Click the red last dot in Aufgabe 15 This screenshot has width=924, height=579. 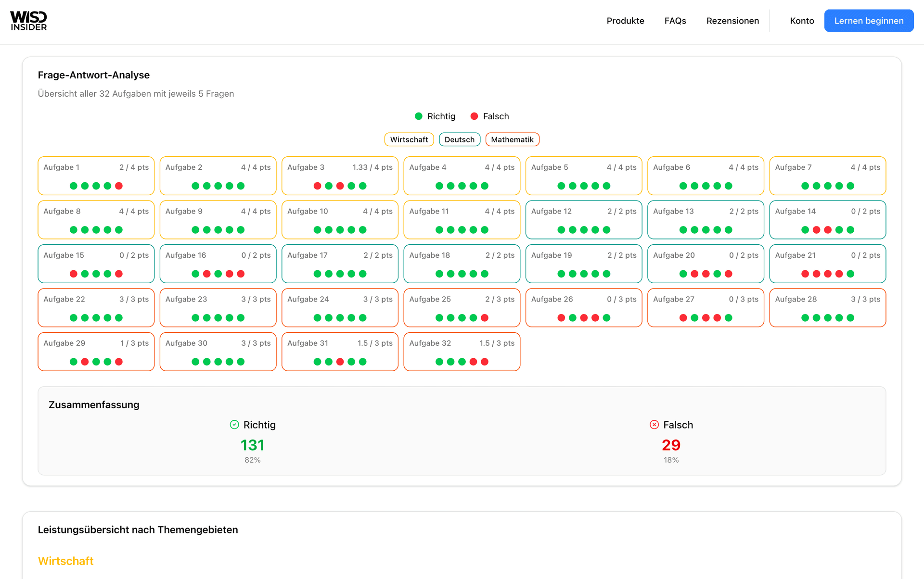pyautogui.click(x=119, y=274)
